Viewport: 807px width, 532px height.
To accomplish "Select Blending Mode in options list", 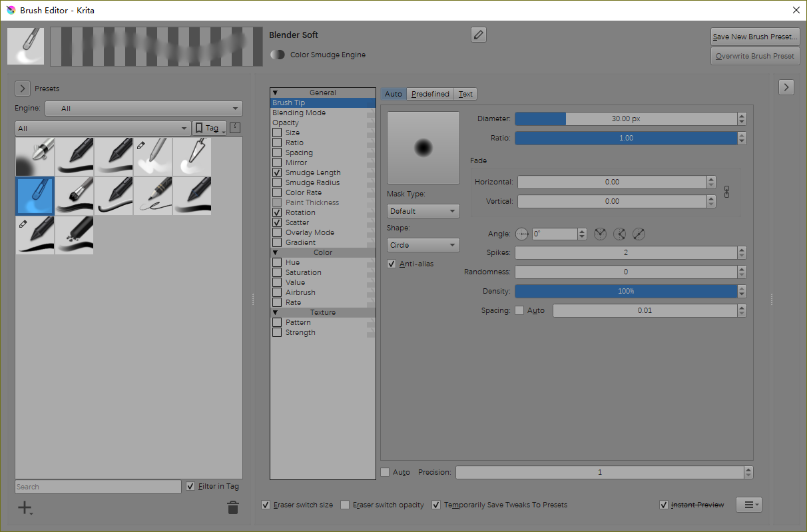I will pos(299,113).
